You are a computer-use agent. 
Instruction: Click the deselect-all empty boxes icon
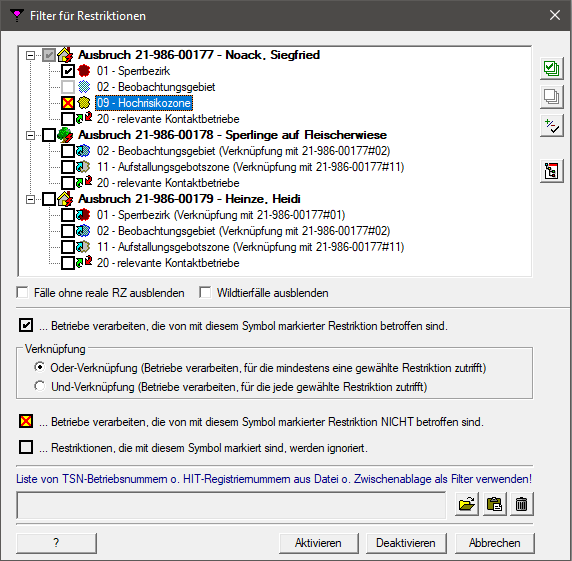(x=551, y=97)
